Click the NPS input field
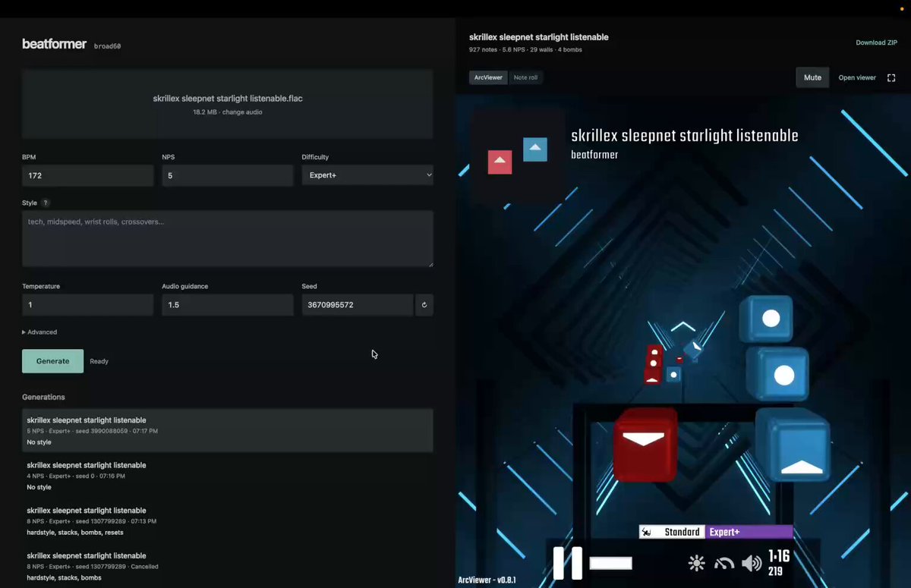 click(x=228, y=175)
